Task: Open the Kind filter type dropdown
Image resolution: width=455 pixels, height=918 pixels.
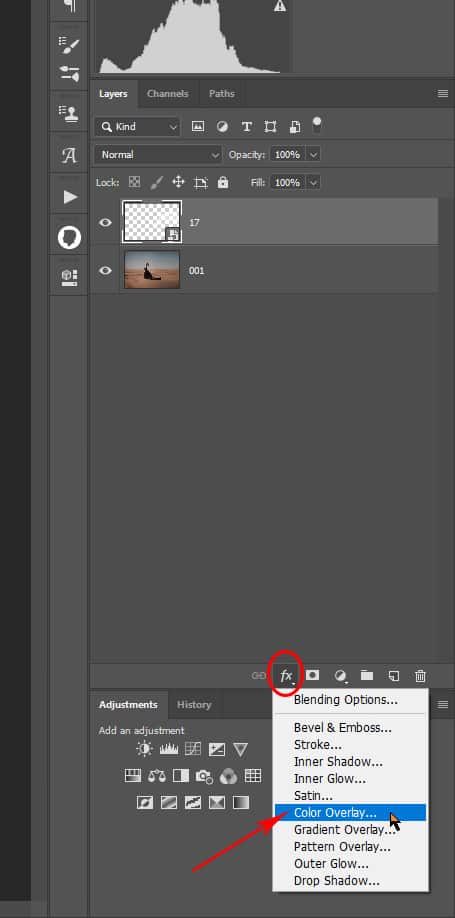Action: (138, 126)
